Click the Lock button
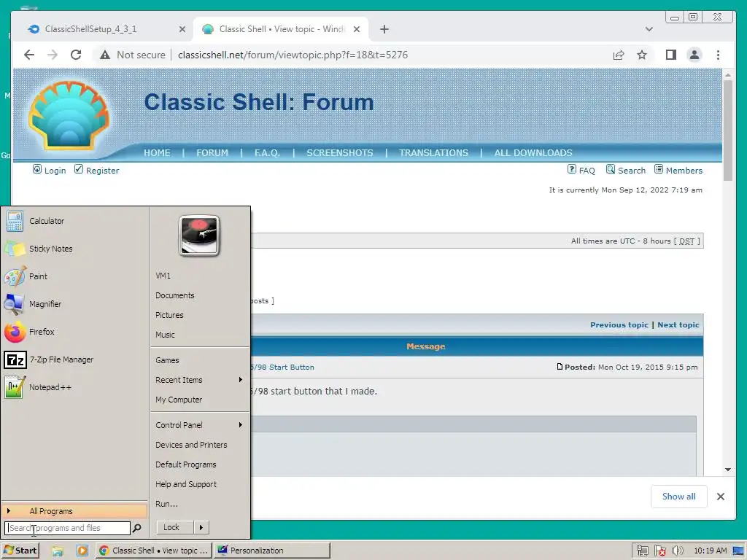747x560 pixels. pos(175,527)
